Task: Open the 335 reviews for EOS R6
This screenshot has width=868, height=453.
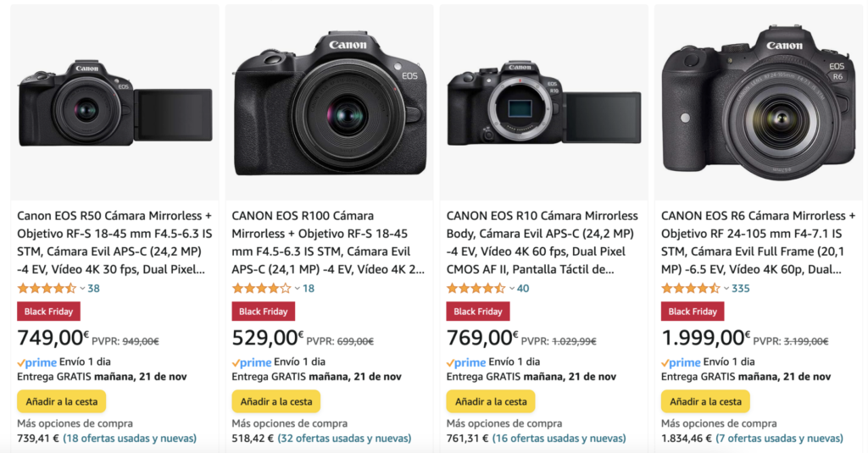Action: pos(740,289)
